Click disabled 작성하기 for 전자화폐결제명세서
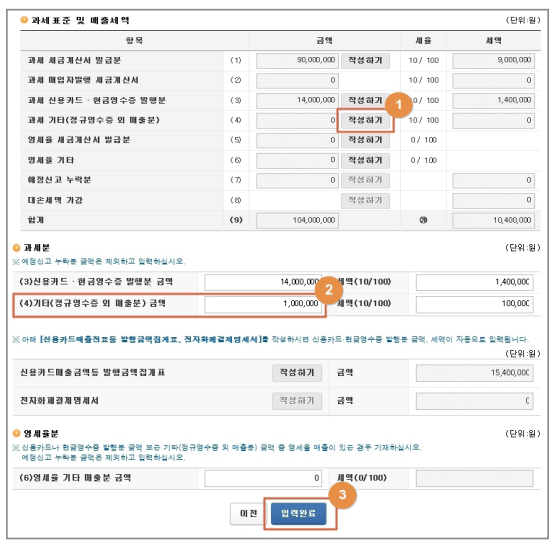This screenshot has width=558, height=547. click(x=297, y=401)
